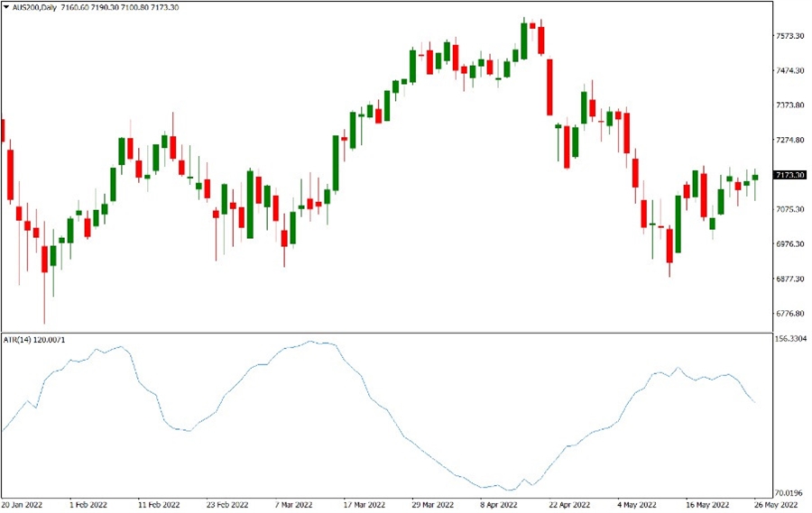Click the tallest green candle at April peak
The image size is (812, 513).
click(x=524, y=41)
